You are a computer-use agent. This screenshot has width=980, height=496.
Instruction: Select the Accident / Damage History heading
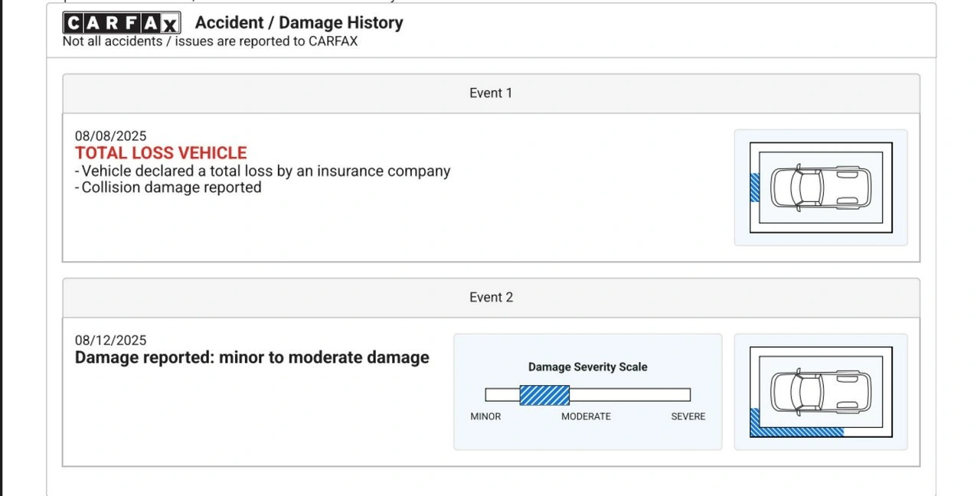299,23
